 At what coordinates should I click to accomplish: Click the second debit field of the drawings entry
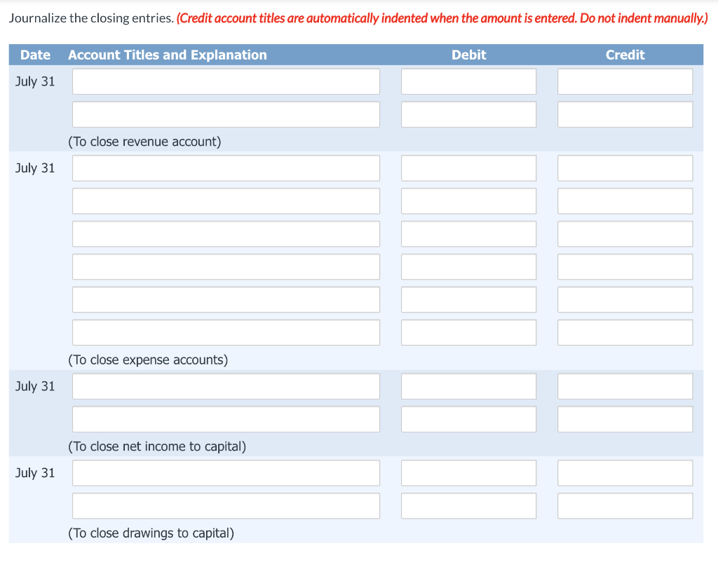(x=468, y=505)
